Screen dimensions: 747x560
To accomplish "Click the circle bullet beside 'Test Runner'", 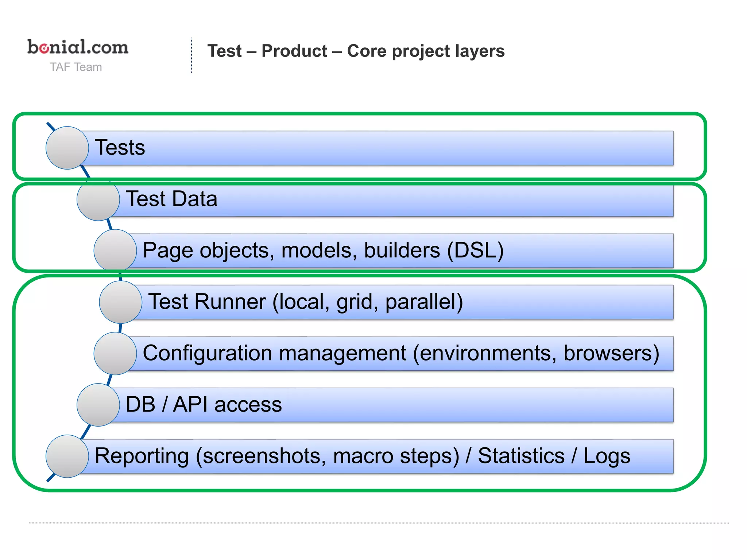I will (120, 302).
